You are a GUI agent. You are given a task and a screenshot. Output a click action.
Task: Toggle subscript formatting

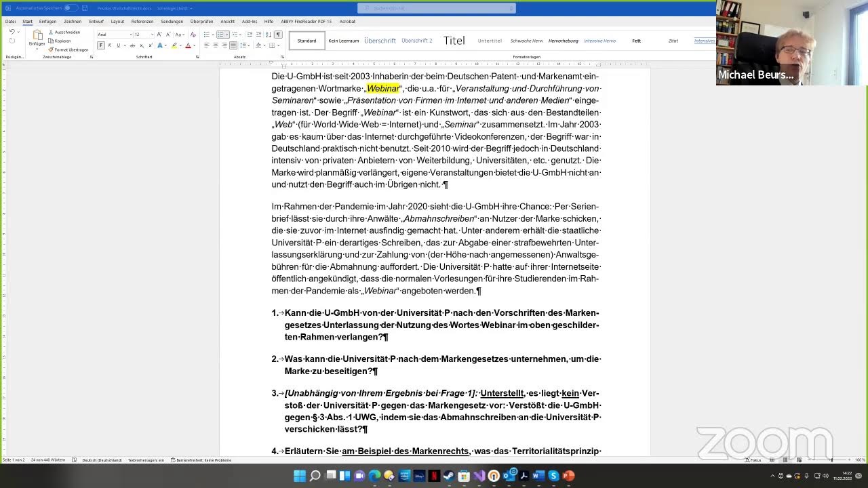[x=142, y=45]
